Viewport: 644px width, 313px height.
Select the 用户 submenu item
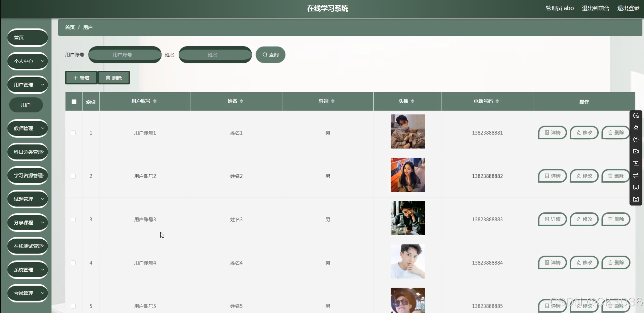click(x=26, y=105)
